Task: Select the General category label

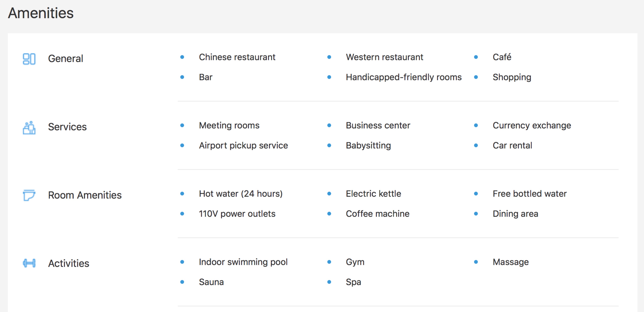Action: [x=66, y=59]
